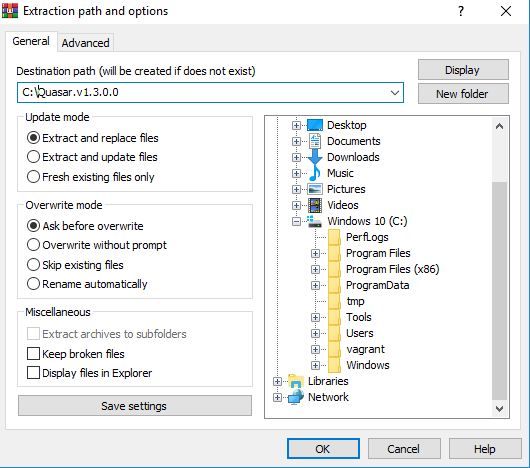Screen dimensions: 530x468
Task: Click the New folder button
Action: coord(463,94)
